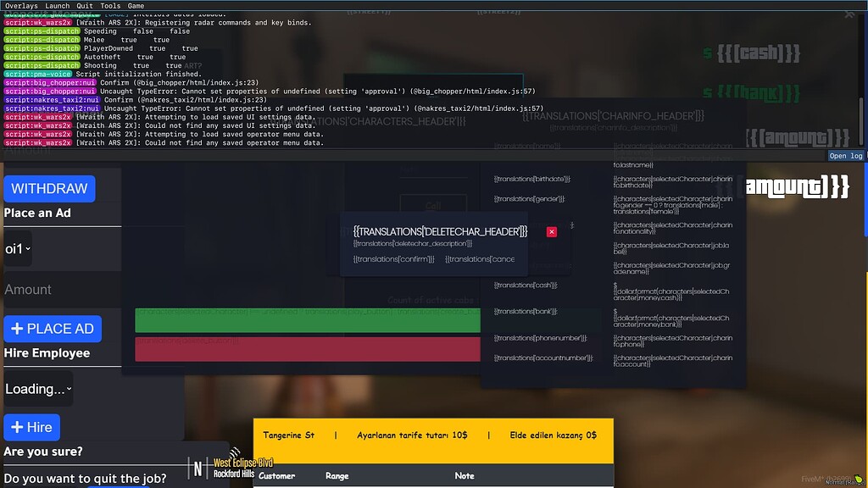
Task: Close the overlay with top-right X
Action: [849, 14]
